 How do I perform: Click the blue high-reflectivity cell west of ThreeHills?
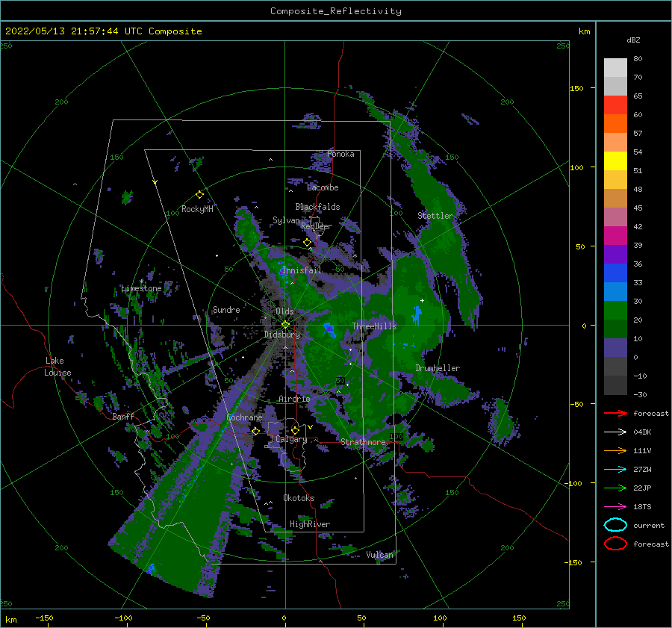coord(329,329)
